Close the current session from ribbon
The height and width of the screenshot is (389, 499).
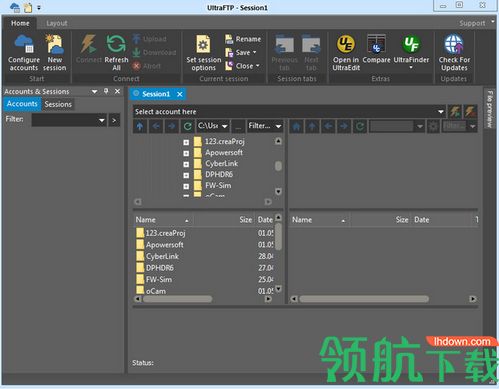point(240,66)
